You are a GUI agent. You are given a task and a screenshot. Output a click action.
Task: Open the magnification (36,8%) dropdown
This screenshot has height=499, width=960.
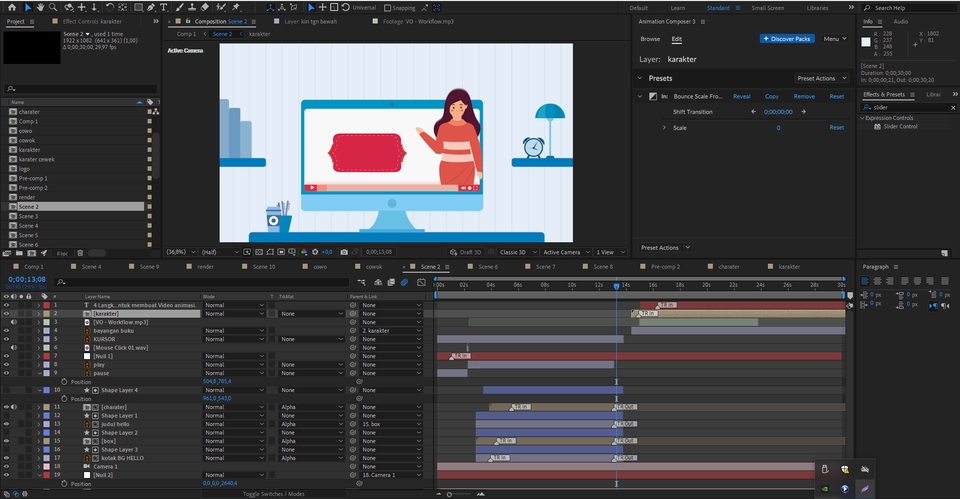[x=181, y=252]
